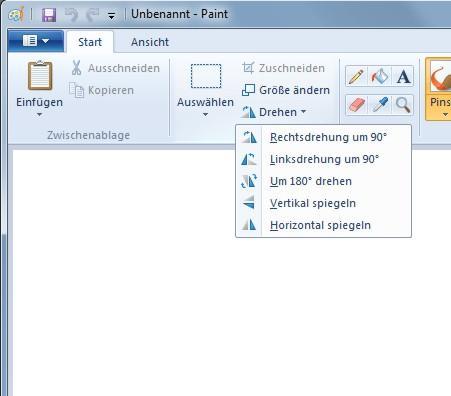Click the Pinsel brush button
The height and width of the screenshot is (396, 451).
point(439,89)
